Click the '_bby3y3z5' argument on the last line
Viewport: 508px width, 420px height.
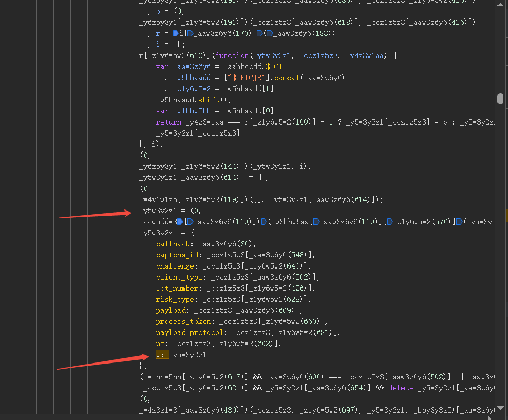point(432,410)
